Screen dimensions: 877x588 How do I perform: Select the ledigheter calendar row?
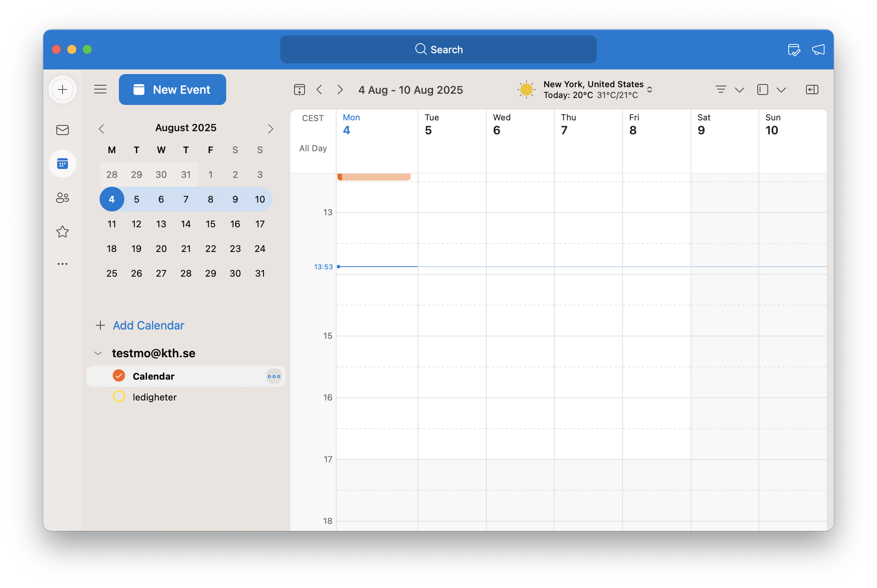pyautogui.click(x=186, y=397)
